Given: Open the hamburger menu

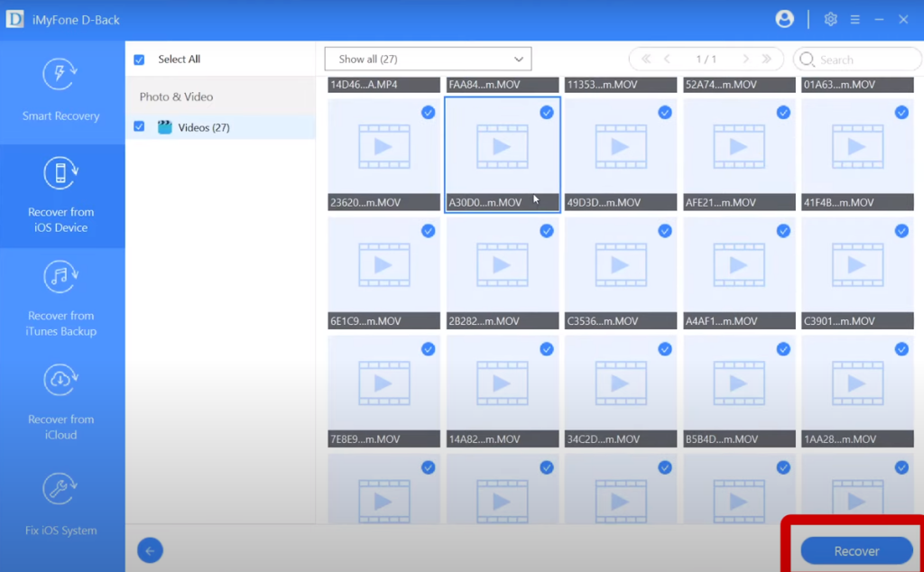Looking at the screenshot, I should coord(854,18).
